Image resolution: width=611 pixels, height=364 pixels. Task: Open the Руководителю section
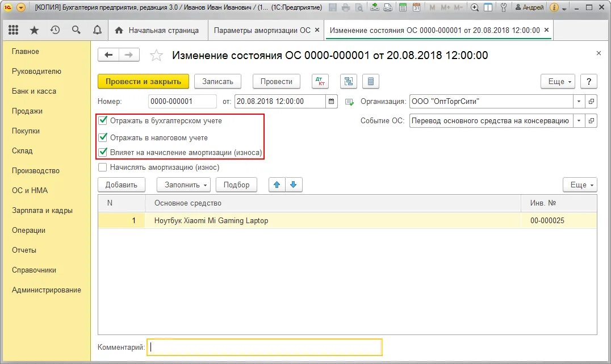(x=37, y=72)
